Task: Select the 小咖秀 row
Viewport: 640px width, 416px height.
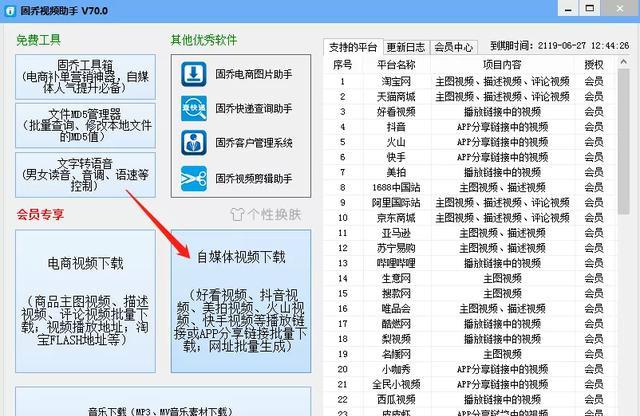Action: click(469, 369)
